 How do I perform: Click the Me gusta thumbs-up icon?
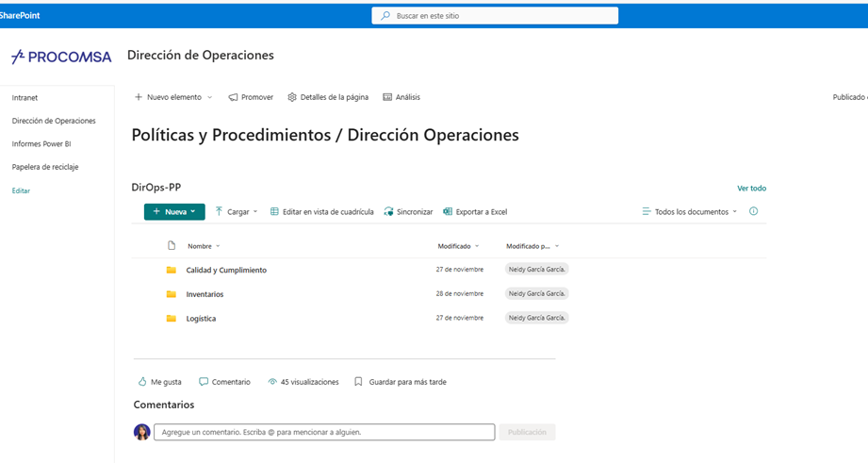[x=142, y=382]
